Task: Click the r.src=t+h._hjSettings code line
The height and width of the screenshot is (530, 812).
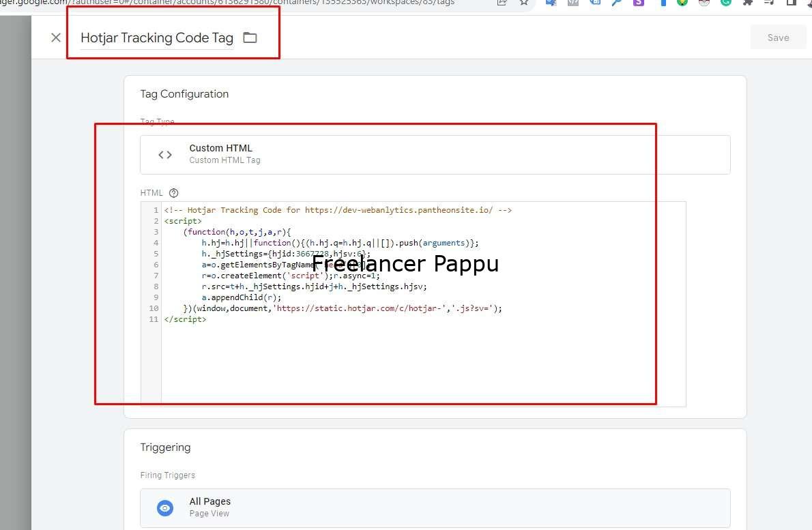Action: (x=315, y=286)
